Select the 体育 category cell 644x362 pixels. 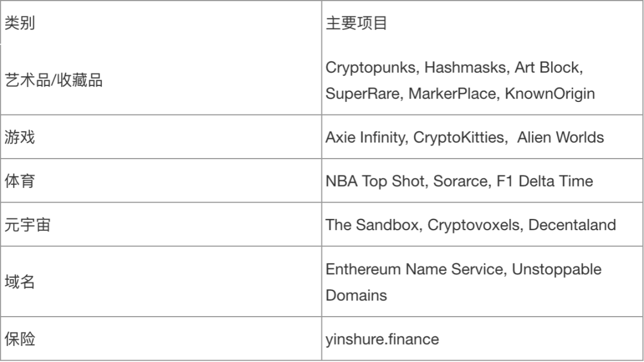tap(161, 181)
